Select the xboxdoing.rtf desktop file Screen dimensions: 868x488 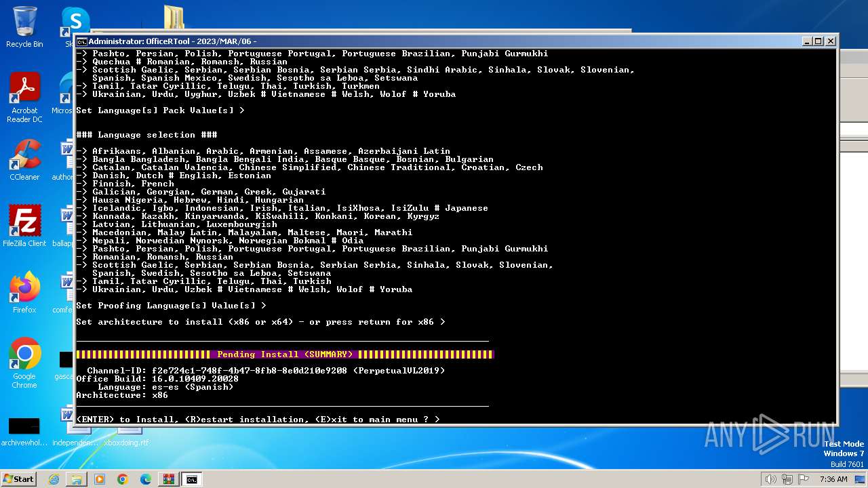click(126, 443)
